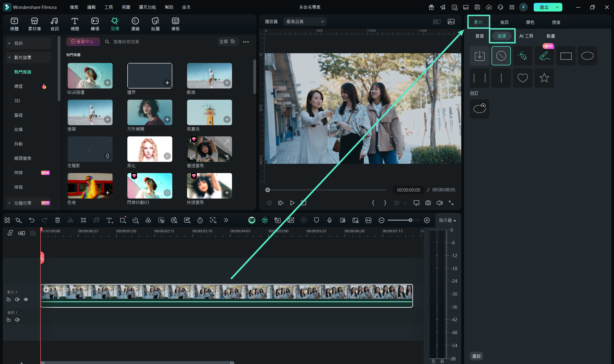Lock the 影片 1 track
The height and width of the screenshot is (364, 614).
[9, 299]
